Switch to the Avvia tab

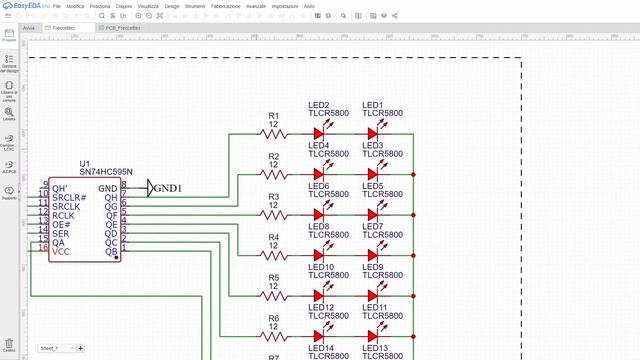click(x=29, y=28)
